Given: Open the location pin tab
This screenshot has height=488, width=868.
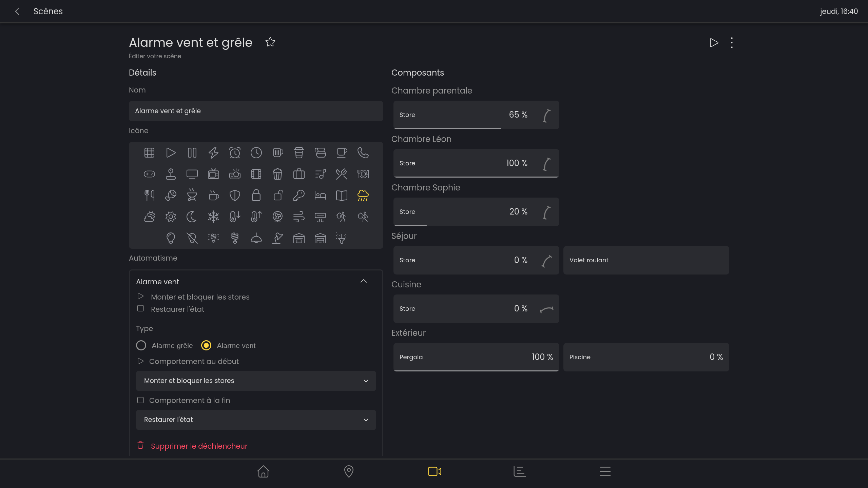Looking at the screenshot, I should (349, 471).
